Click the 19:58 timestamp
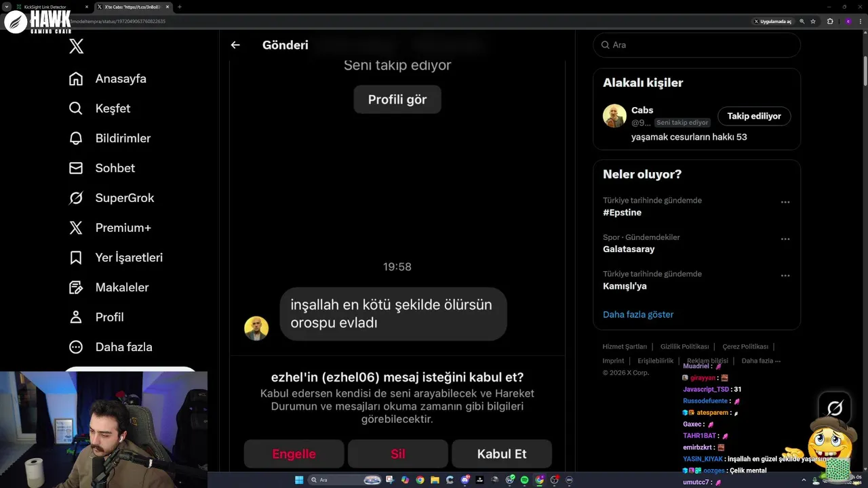The width and height of the screenshot is (868, 488). click(x=397, y=266)
